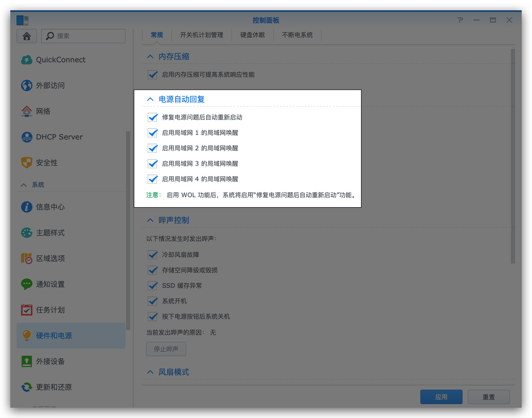Image resolution: width=532 pixels, height=418 pixels.
Task: Switch to 硬盘休眠 tab
Action: tap(252, 35)
